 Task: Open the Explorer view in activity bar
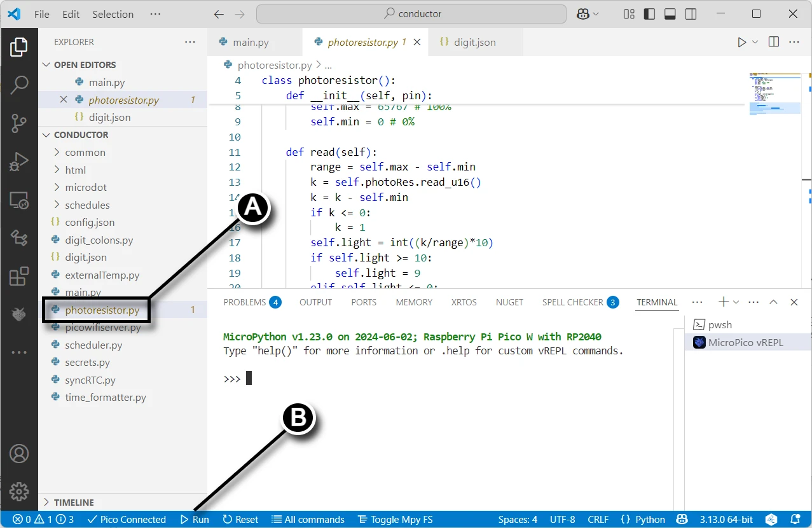click(x=19, y=47)
